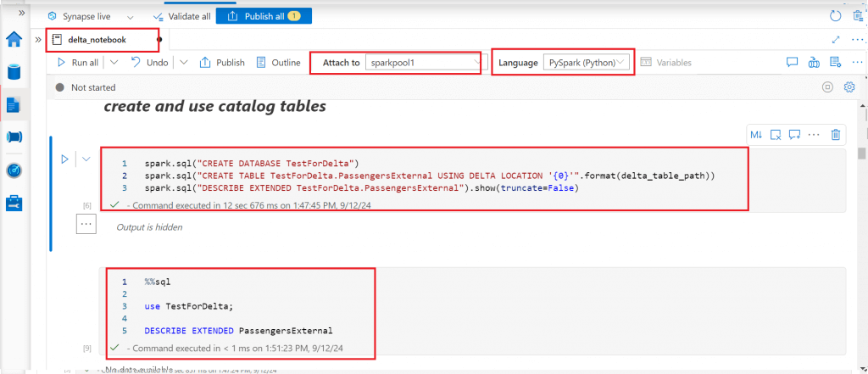
Task: Click Validate all
Action: point(182,16)
